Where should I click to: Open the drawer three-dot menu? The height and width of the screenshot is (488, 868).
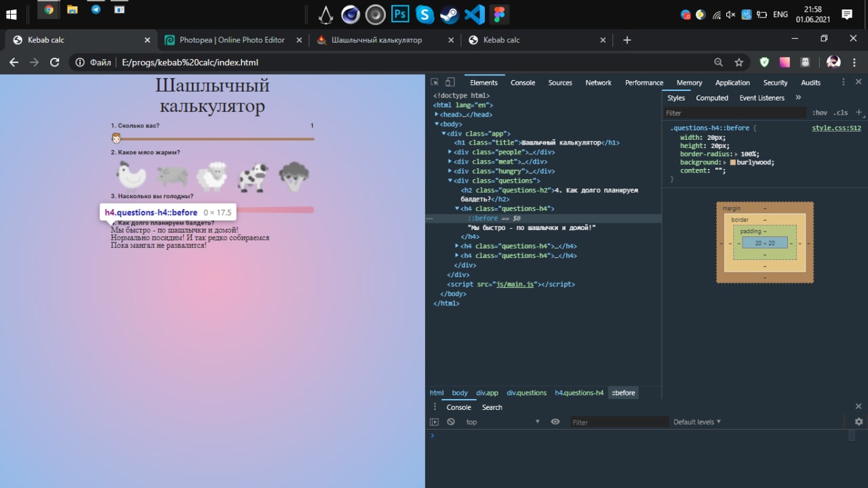(435, 407)
